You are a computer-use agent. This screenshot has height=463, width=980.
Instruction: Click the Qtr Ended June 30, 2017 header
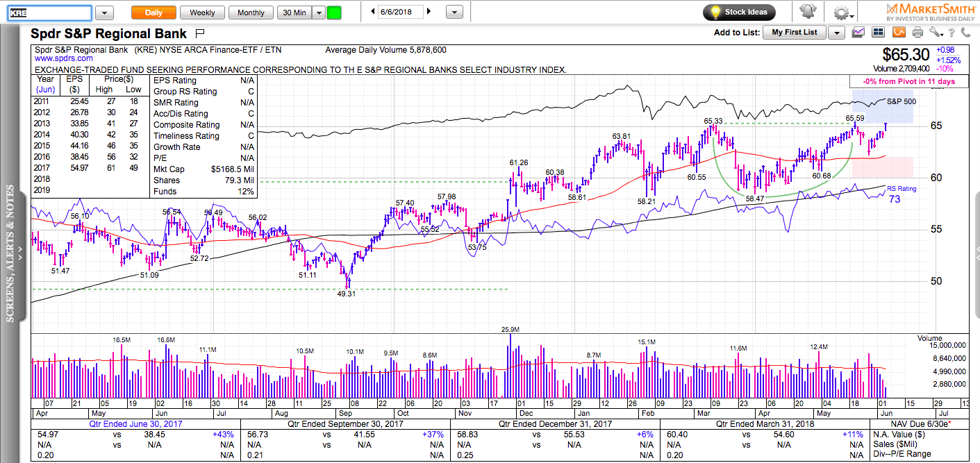[x=136, y=423]
